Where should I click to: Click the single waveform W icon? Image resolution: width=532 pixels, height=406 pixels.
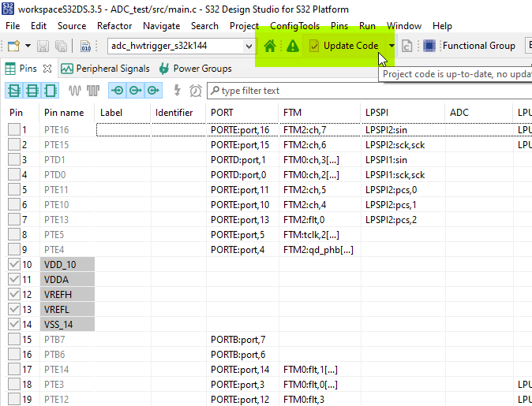tap(75, 91)
